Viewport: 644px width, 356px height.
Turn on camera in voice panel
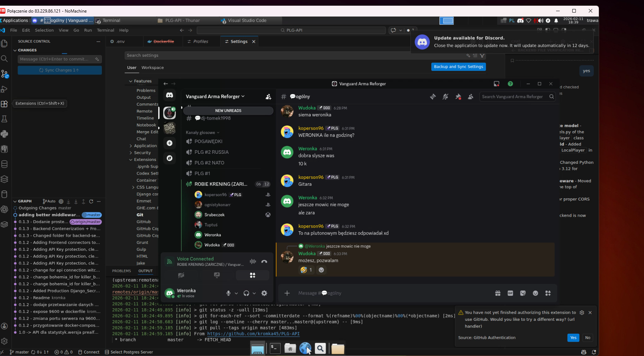tap(181, 275)
